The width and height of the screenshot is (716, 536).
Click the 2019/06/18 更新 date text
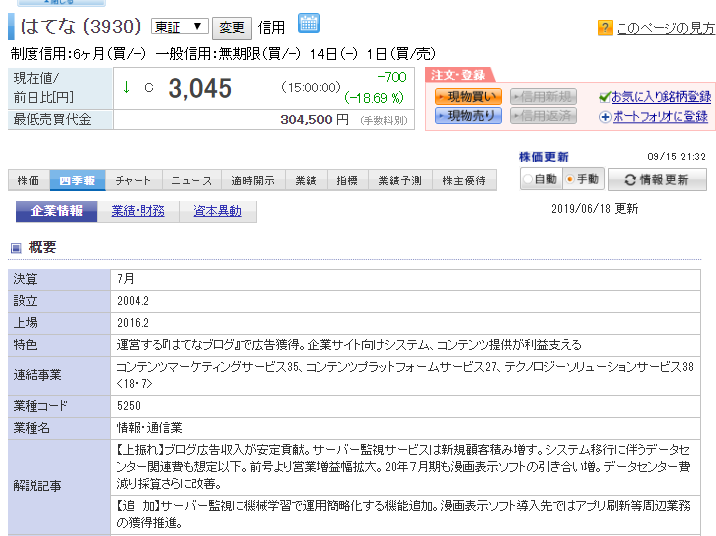click(595, 209)
